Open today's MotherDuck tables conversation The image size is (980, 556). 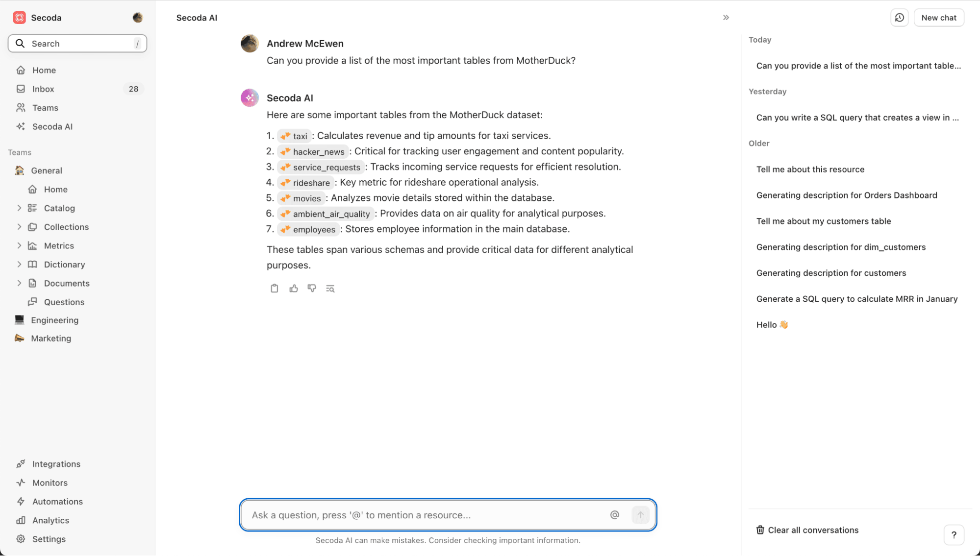[858, 66]
